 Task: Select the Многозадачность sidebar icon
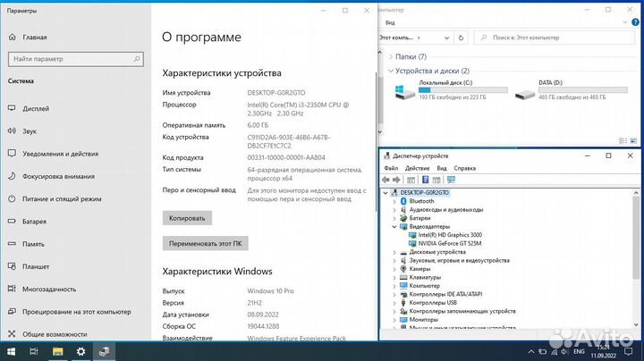click(12, 289)
